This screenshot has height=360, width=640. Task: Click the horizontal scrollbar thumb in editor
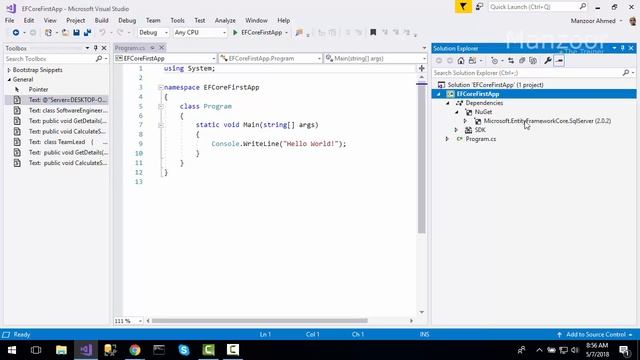259,321
